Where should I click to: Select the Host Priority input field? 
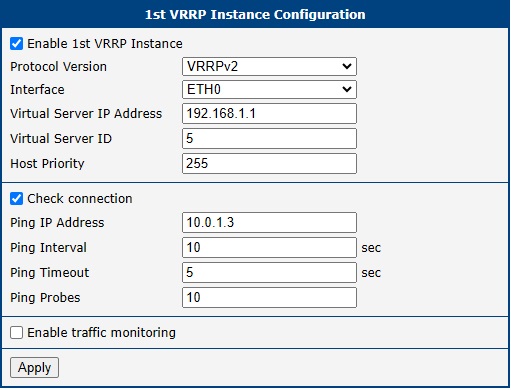coord(269,164)
